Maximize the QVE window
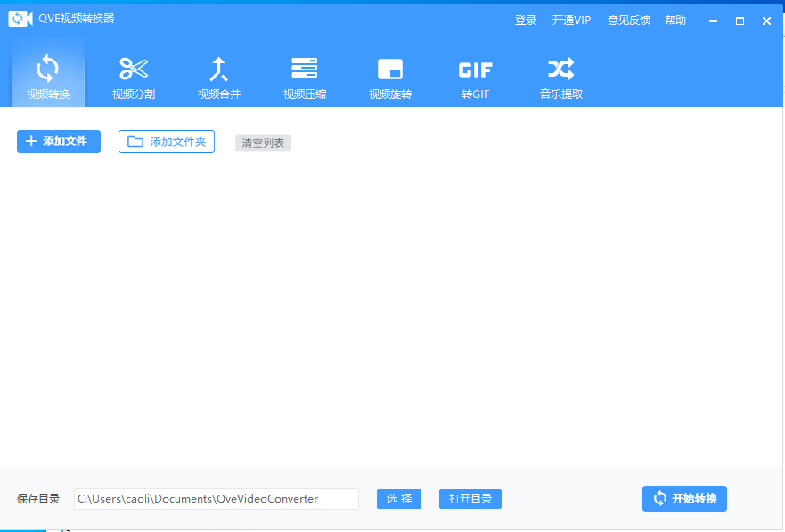The image size is (785, 532). click(x=740, y=21)
